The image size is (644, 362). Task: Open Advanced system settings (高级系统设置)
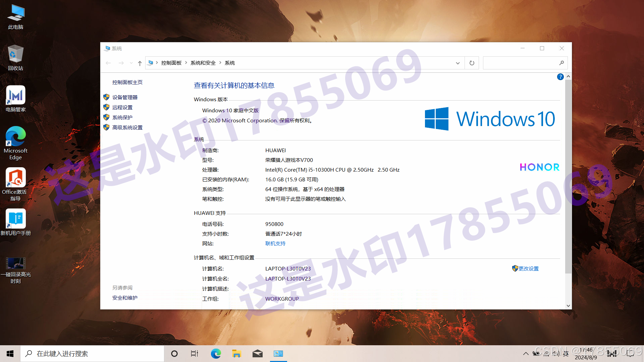(127, 127)
